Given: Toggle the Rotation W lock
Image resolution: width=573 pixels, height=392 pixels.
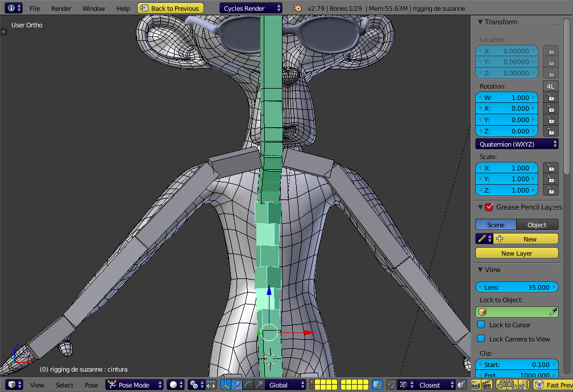Looking at the screenshot, I should (551, 98).
